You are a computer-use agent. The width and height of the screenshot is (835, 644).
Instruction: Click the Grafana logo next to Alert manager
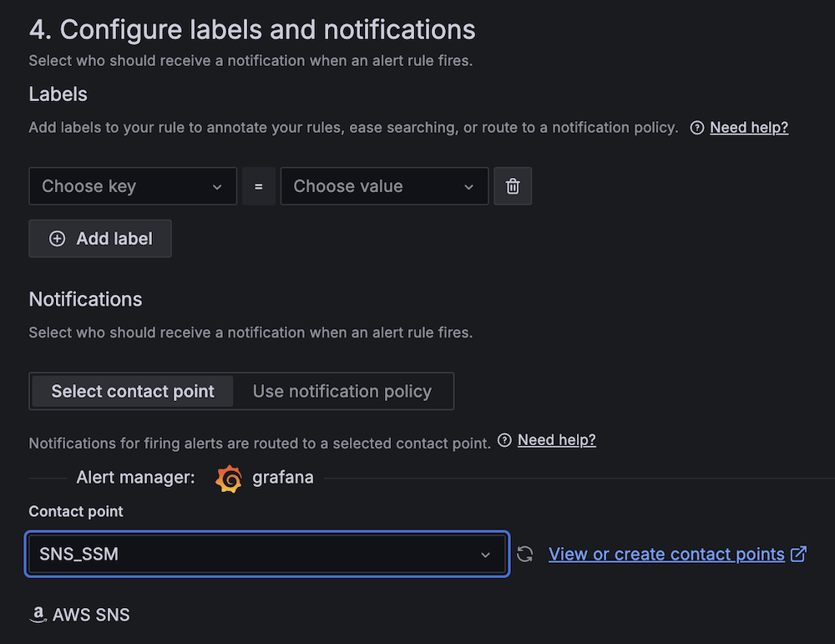pyautogui.click(x=229, y=478)
